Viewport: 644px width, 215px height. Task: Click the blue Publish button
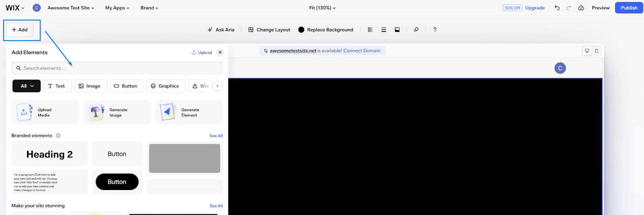pyautogui.click(x=629, y=8)
